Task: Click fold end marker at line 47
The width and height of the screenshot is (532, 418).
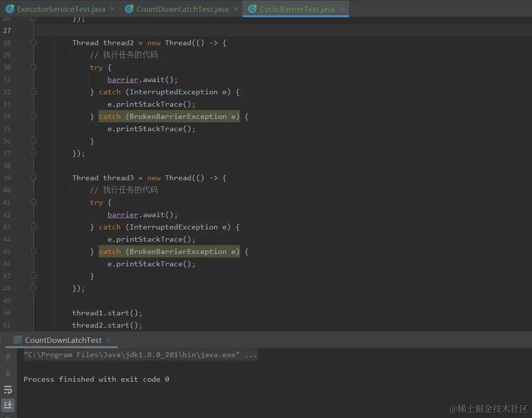Action: tap(33, 276)
